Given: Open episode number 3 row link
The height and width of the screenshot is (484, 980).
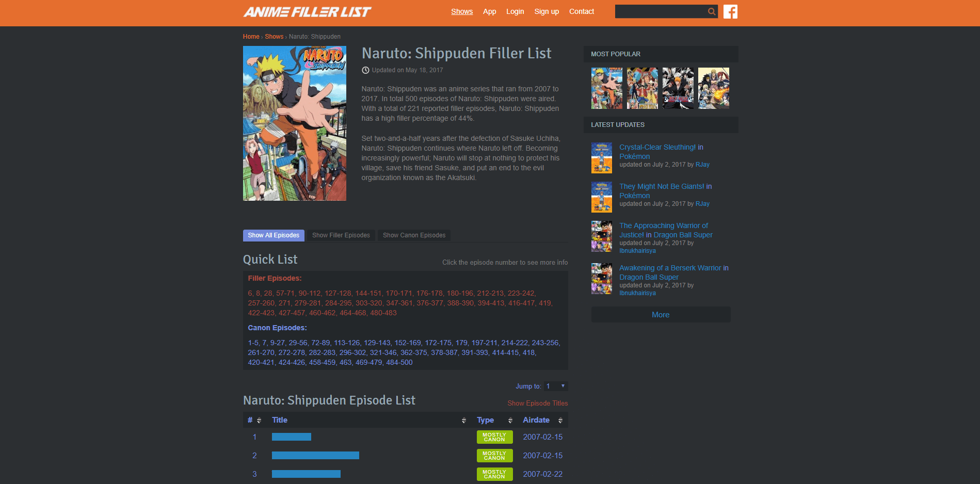Looking at the screenshot, I should coord(254,474).
